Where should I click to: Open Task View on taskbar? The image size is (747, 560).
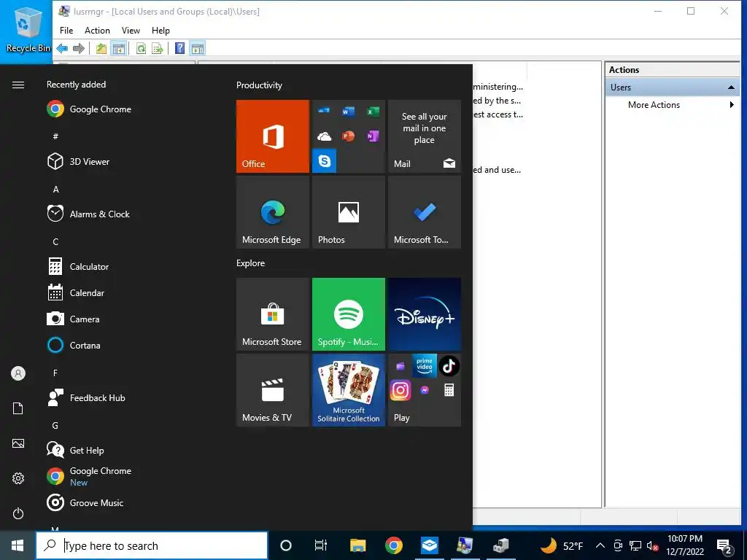(321, 545)
